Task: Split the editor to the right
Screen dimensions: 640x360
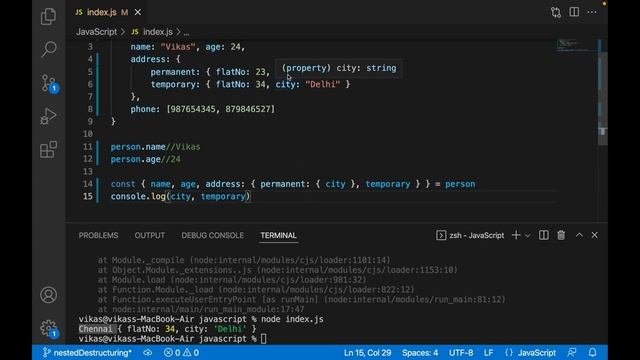Action: tap(574, 12)
